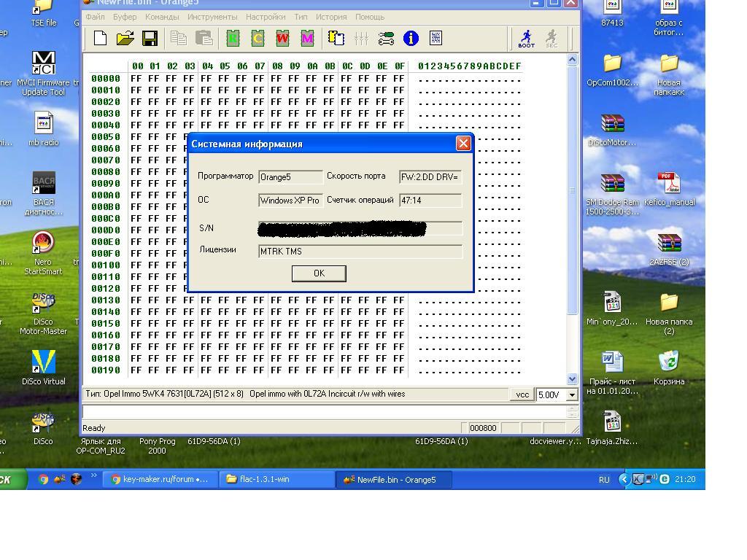Select the TSE file desktop icon
Screen dimensions: 747x560
click(43, 13)
